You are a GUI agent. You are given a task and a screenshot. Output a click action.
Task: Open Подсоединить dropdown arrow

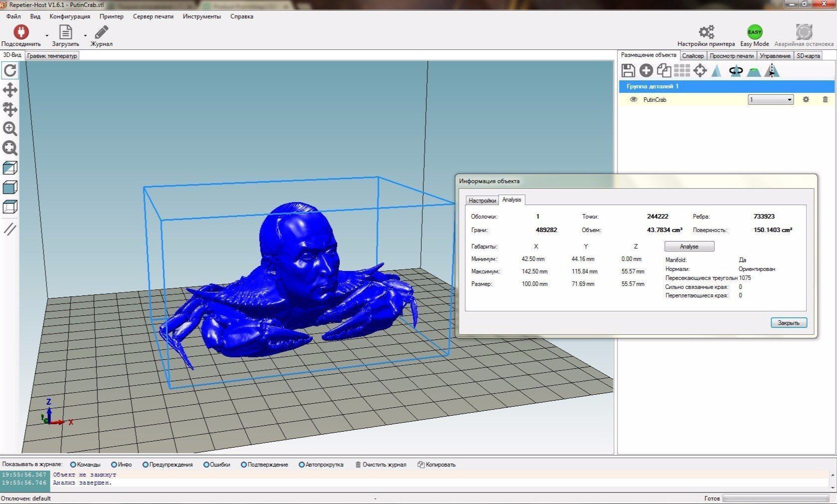[x=47, y=35]
